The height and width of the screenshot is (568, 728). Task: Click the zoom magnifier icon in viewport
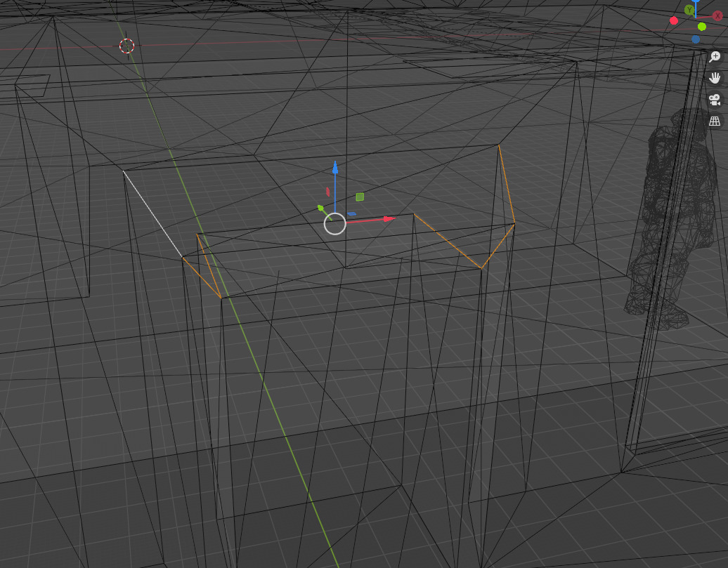(x=715, y=57)
